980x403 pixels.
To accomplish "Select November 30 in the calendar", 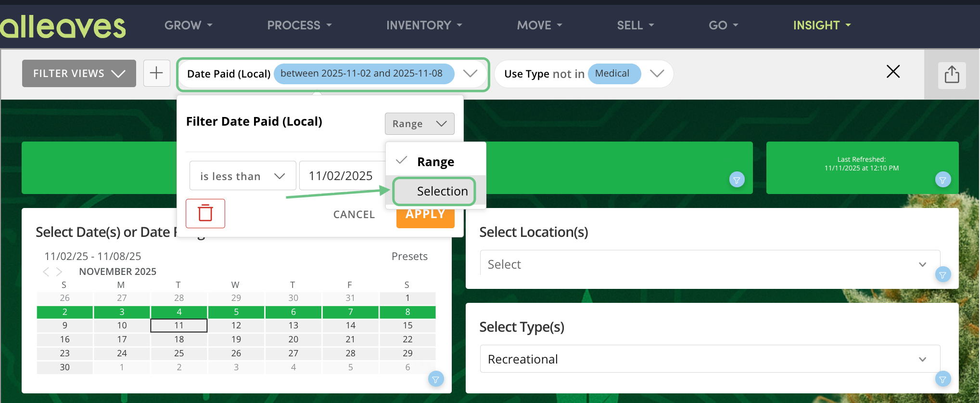I will click(x=65, y=367).
